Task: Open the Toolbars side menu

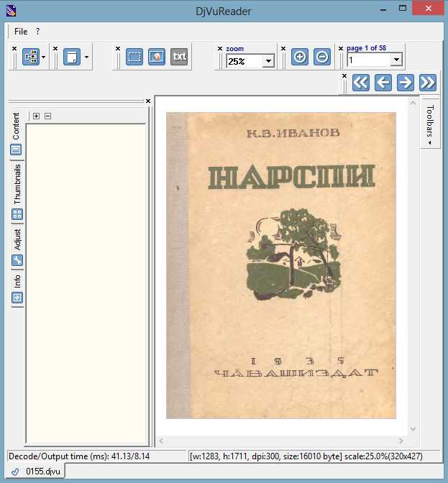Action: coord(430,124)
